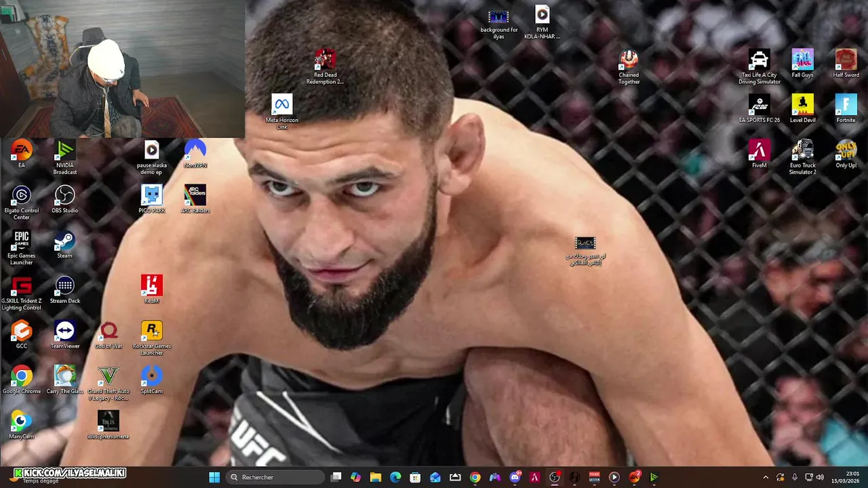Switch to Discord on the taskbar
The image size is (868, 488).
point(515,477)
